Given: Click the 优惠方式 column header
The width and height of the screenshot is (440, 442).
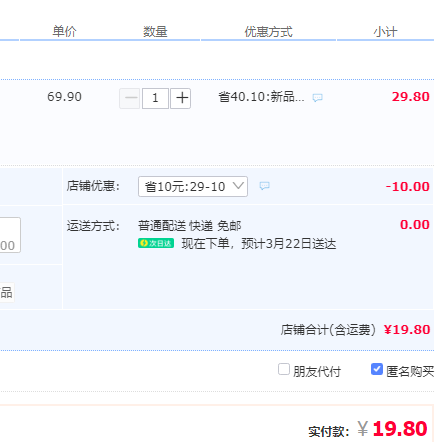Looking at the screenshot, I should point(269,32).
